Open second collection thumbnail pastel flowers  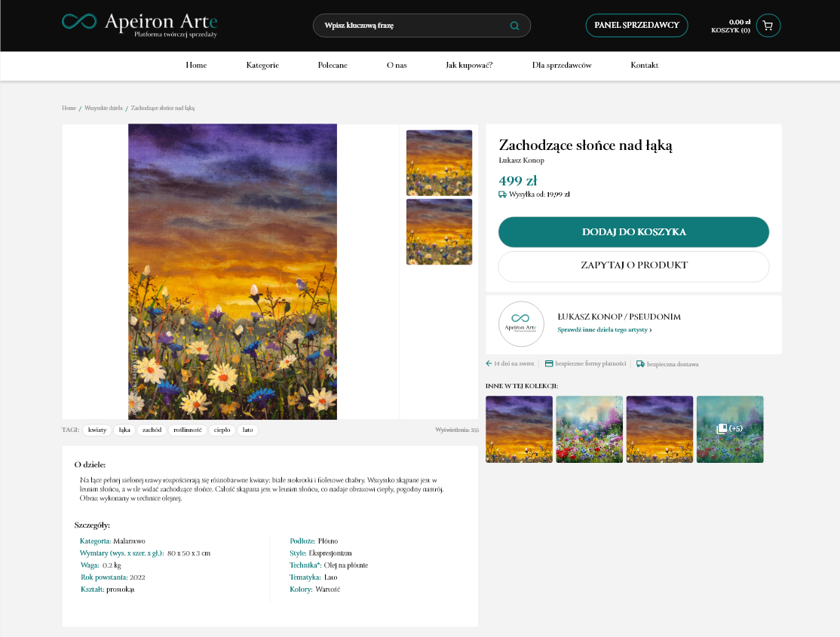pos(590,429)
